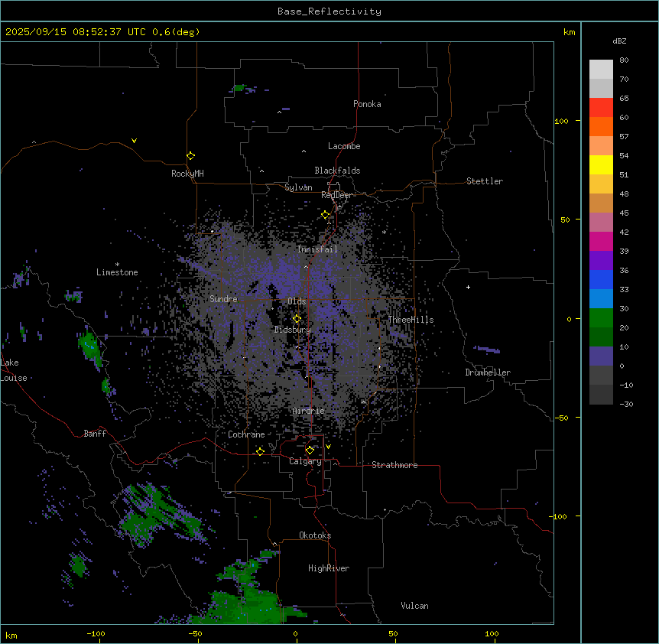Click the Drumheller label
The image size is (659, 644).
[488, 372]
